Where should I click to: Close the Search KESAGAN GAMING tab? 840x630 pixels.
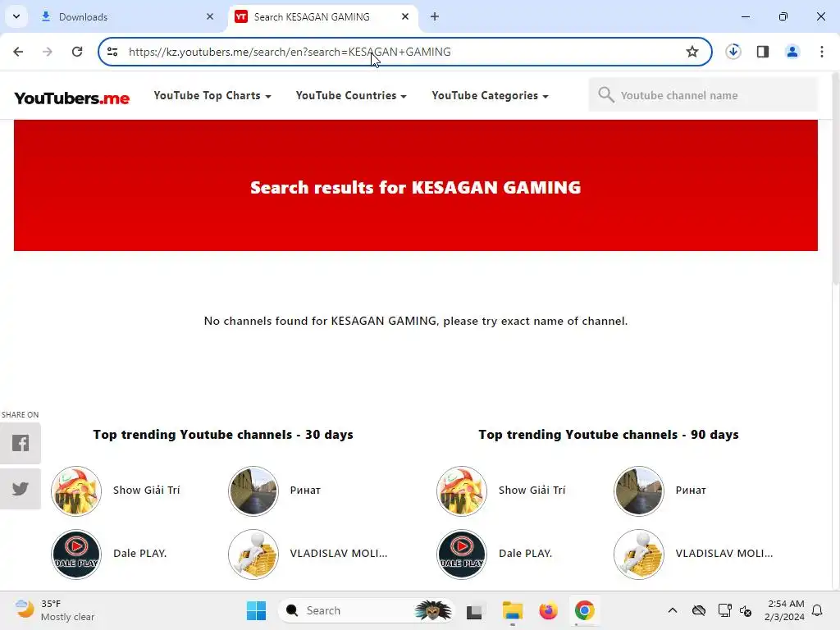[x=405, y=16]
